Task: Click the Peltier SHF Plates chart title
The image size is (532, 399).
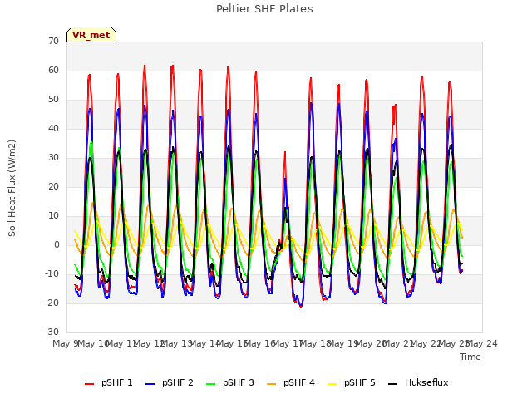Action: tap(264, 9)
